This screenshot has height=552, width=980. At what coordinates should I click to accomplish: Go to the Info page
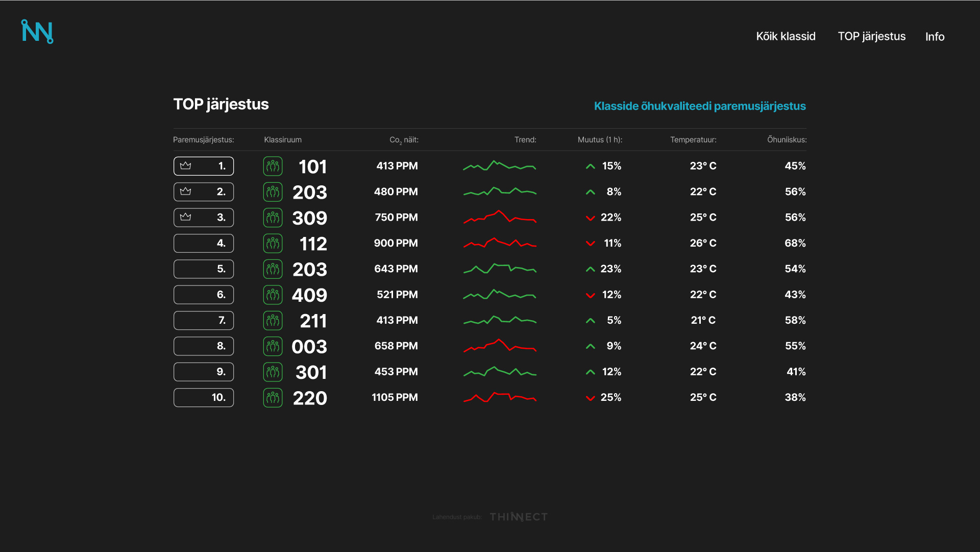[935, 37]
